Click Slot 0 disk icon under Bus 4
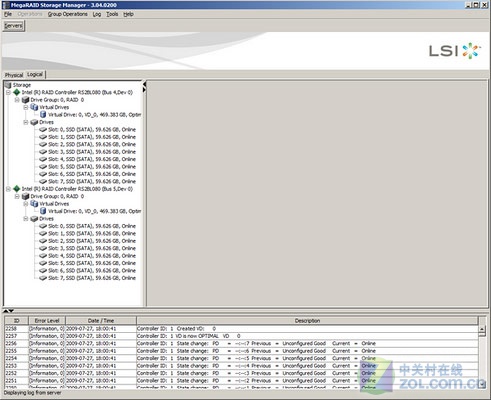The height and width of the screenshot is (400, 491). [43, 130]
